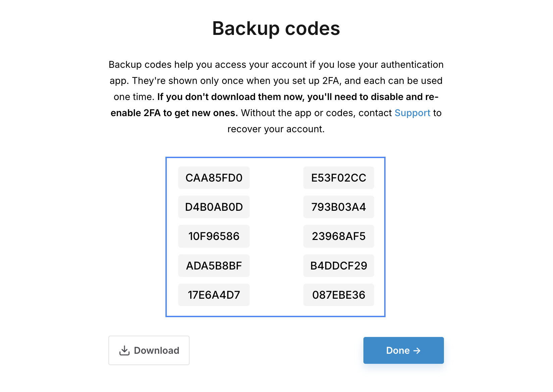Click the arrow icon beside Done
Screen dimensions: 553x392
(x=417, y=351)
